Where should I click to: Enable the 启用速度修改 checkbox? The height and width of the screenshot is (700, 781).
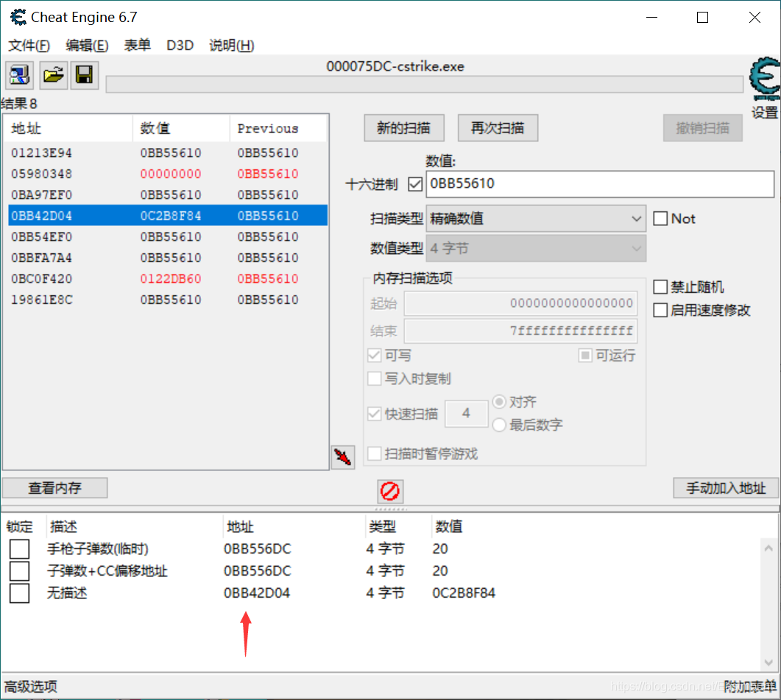[660, 310]
